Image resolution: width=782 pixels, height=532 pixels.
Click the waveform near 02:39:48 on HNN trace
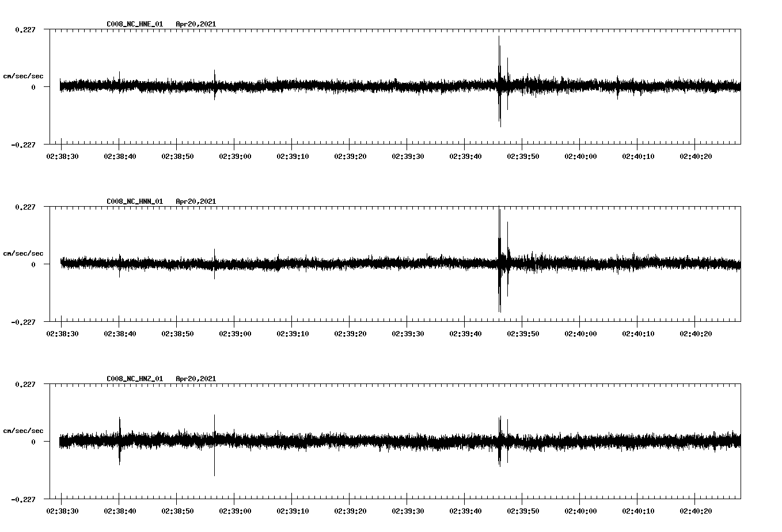(510, 264)
